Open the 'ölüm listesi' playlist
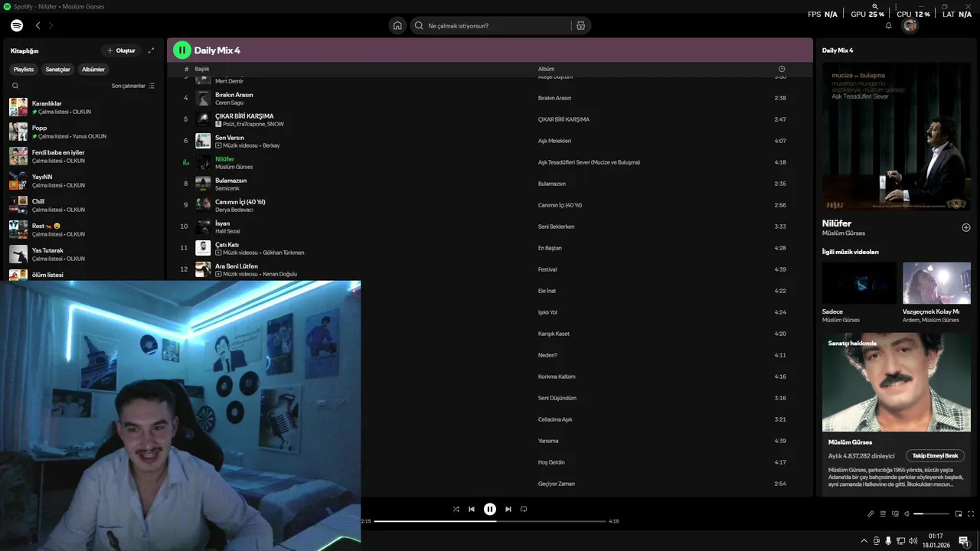The width and height of the screenshot is (980, 551). pos(84,274)
